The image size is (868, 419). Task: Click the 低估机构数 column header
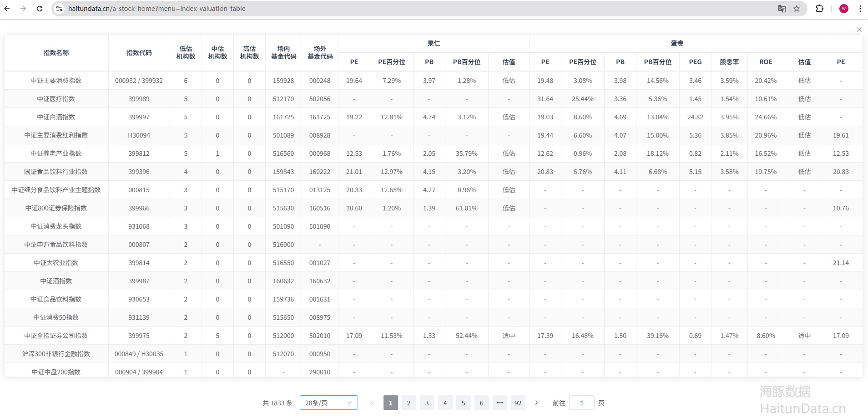(186, 53)
